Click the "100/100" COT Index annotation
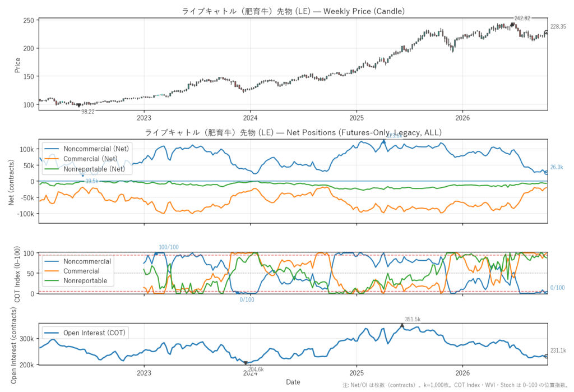574x392 pixels. pyautogui.click(x=168, y=247)
